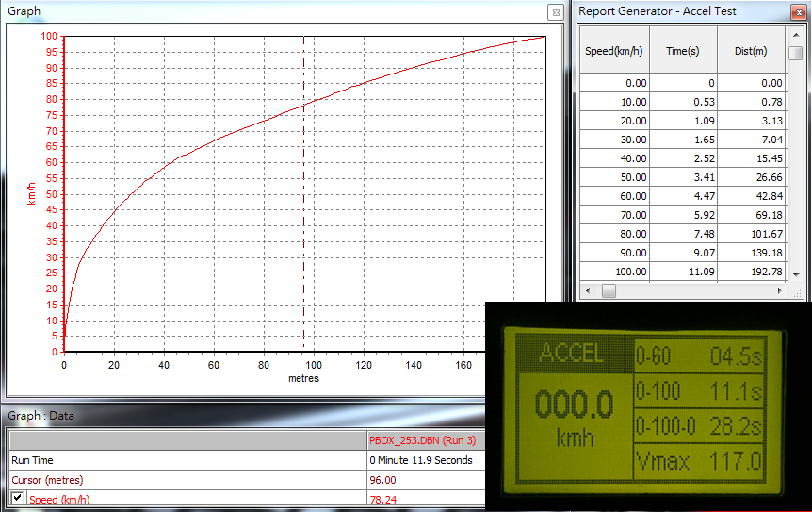Click the km/h vertical axis label
This screenshot has height=512, width=812.
(x=32, y=194)
